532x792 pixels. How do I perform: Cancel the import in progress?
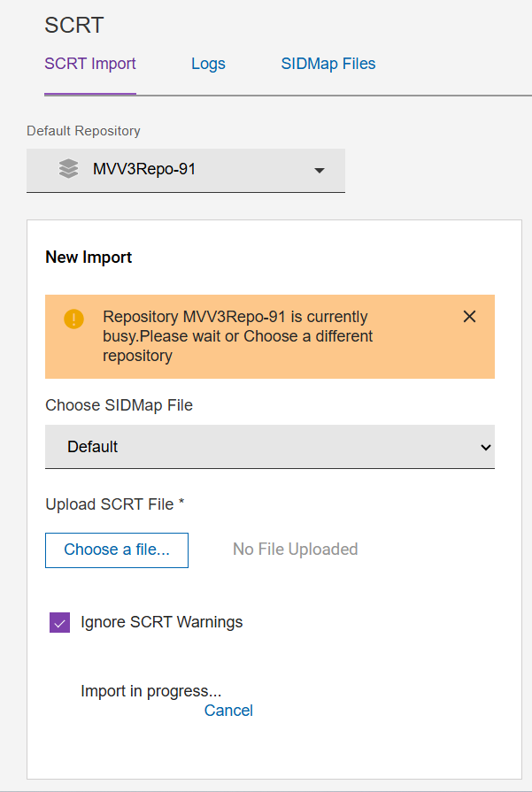pyautogui.click(x=228, y=711)
